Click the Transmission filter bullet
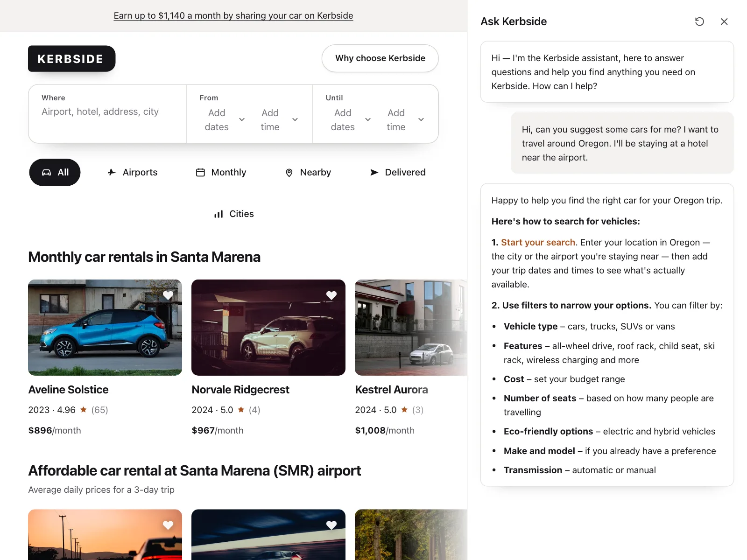Viewport: 747px width, 560px height. 580,470
